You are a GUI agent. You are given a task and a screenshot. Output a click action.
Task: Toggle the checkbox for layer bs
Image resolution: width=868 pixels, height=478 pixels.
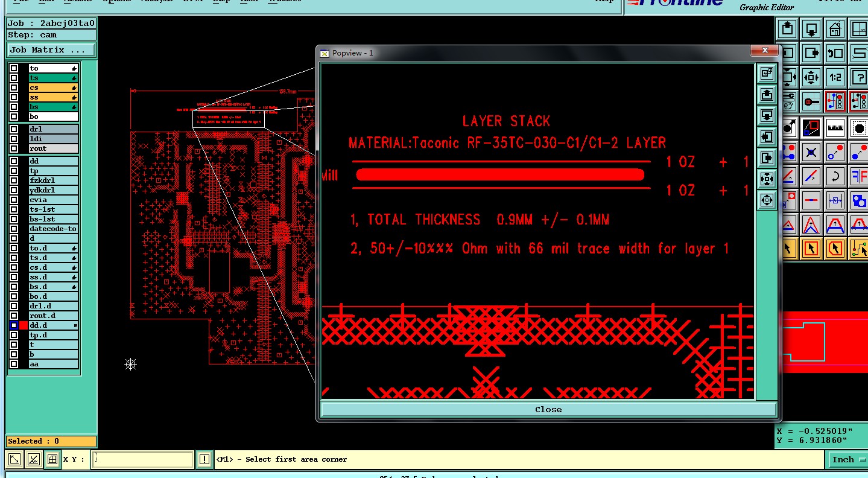(x=14, y=107)
